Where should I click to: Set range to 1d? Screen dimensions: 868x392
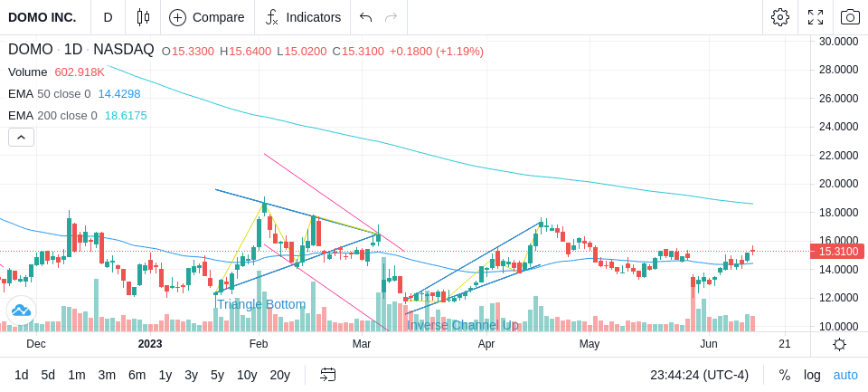(x=22, y=376)
